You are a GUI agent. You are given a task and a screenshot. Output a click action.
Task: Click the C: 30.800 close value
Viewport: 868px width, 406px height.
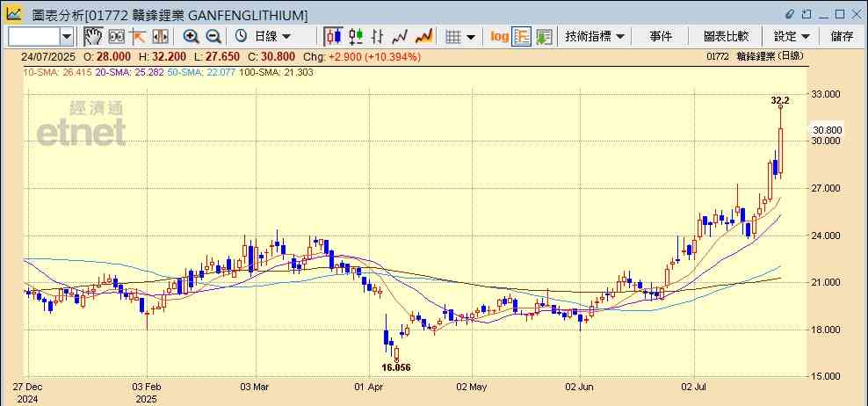[271, 56]
